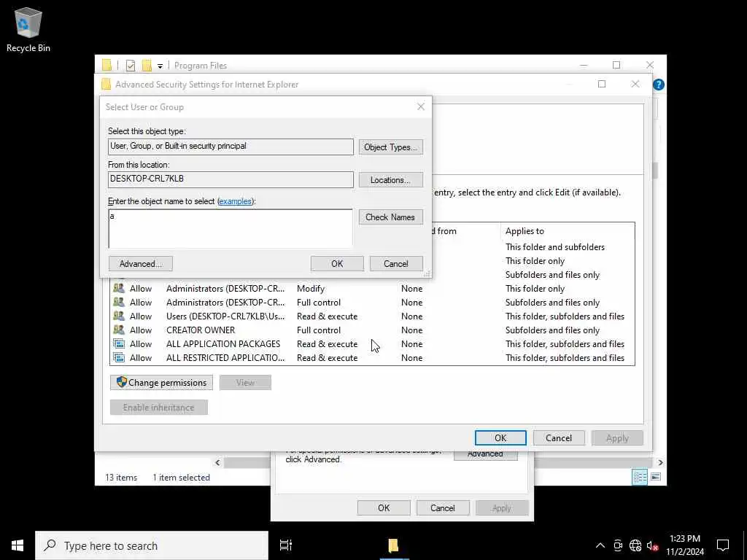The width and height of the screenshot is (747, 560).
Task: Select the CREATOR OWNER entry
Action: 371,330
